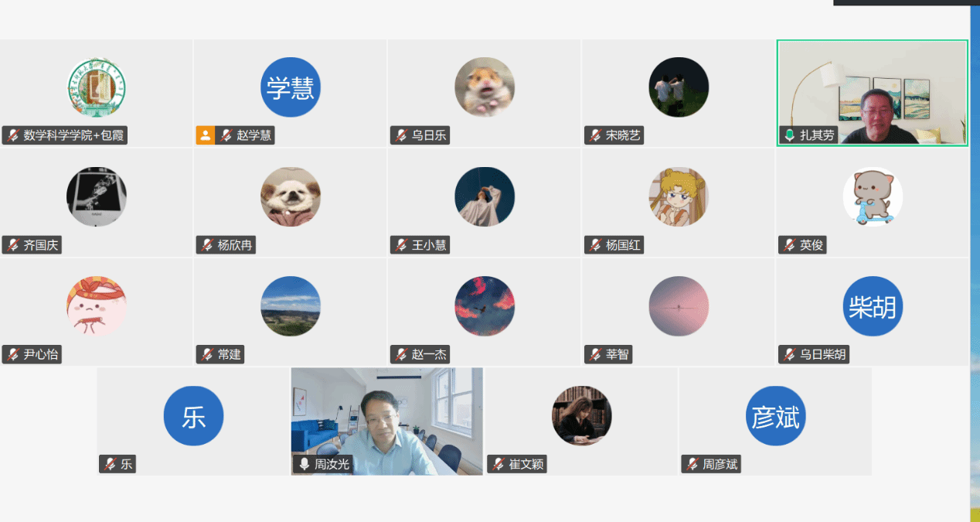Select the Sailor Moon avatar of 杨国红
Image resolution: width=980 pixels, height=522 pixels.
tap(679, 196)
